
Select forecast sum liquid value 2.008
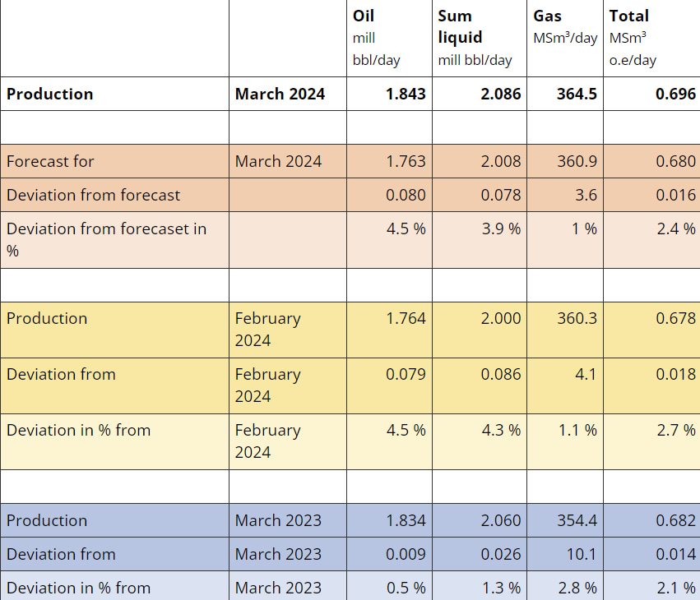(x=501, y=161)
